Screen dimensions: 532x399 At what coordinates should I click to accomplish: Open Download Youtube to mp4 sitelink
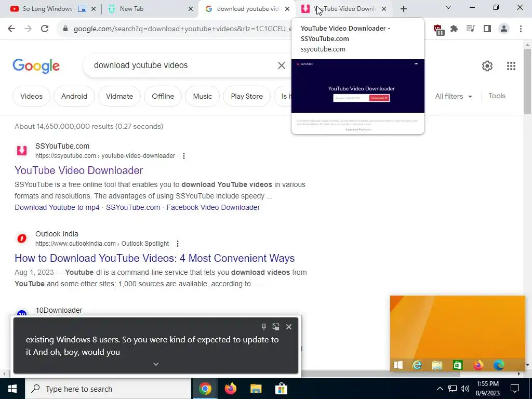[x=57, y=207]
